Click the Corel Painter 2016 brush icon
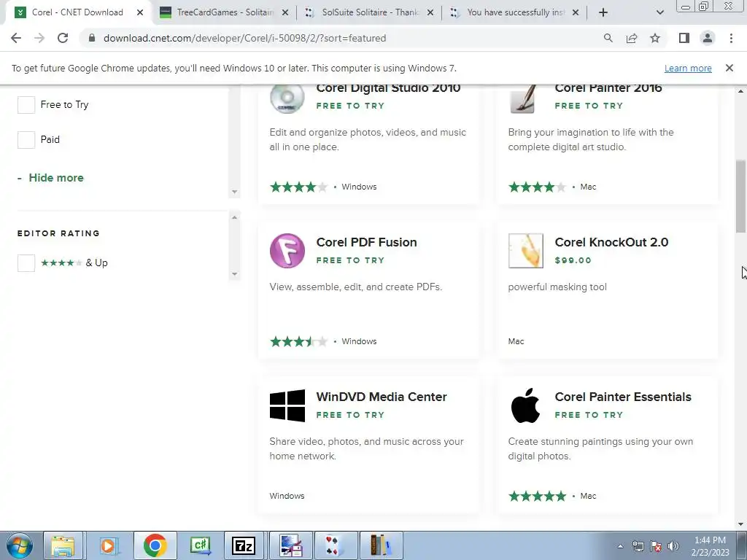Viewport: 747px width, 560px height. pyautogui.click(x=523, y=99)
